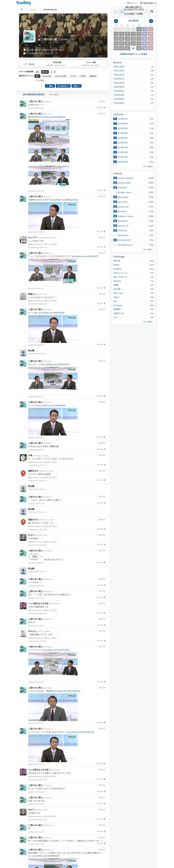
Task: Retweet the のぼからの〜!? tweet
Action: coord(101,108)
